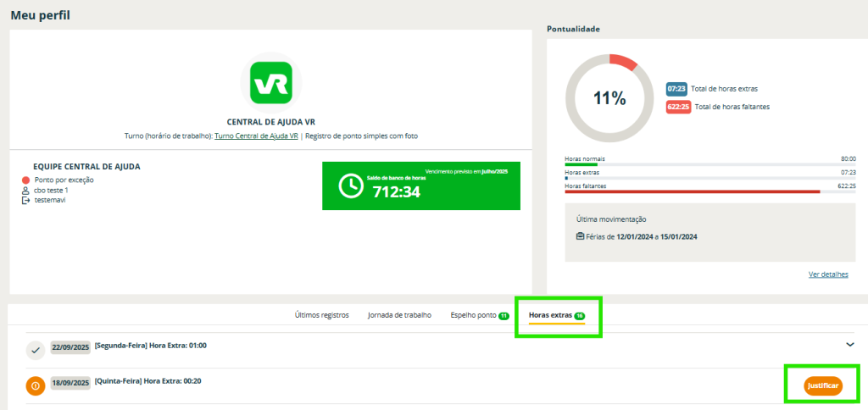This screenshot has width=868, height=410.
Task: Click the exit icon beside testemavi
Action: pyautogui.click(x=26, y=201)
